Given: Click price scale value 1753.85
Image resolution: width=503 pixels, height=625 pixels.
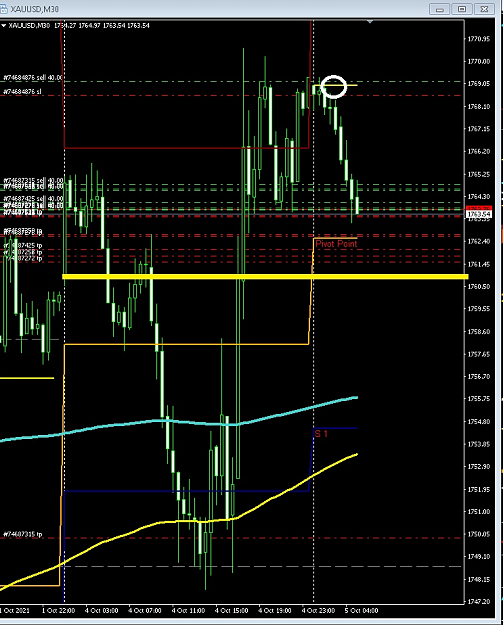Looking at the screenshot, I should [x=479, y=444].
